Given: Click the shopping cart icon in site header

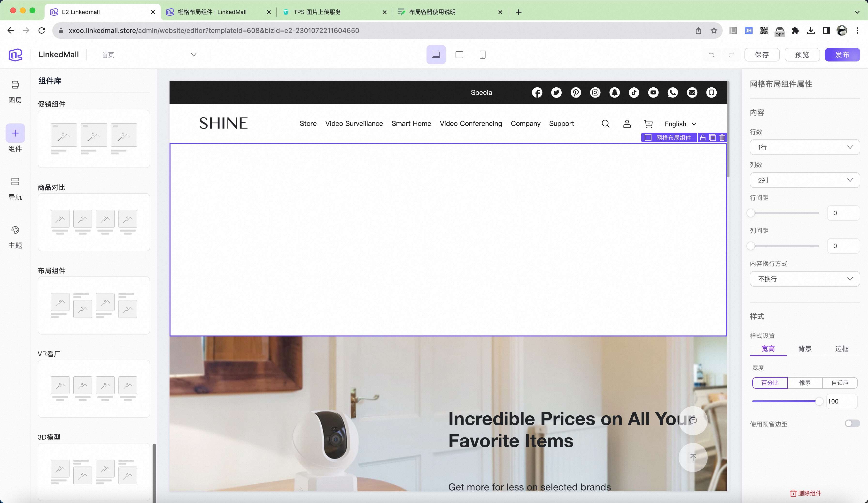Looking at the screenshot, I should tap(648, 124).
